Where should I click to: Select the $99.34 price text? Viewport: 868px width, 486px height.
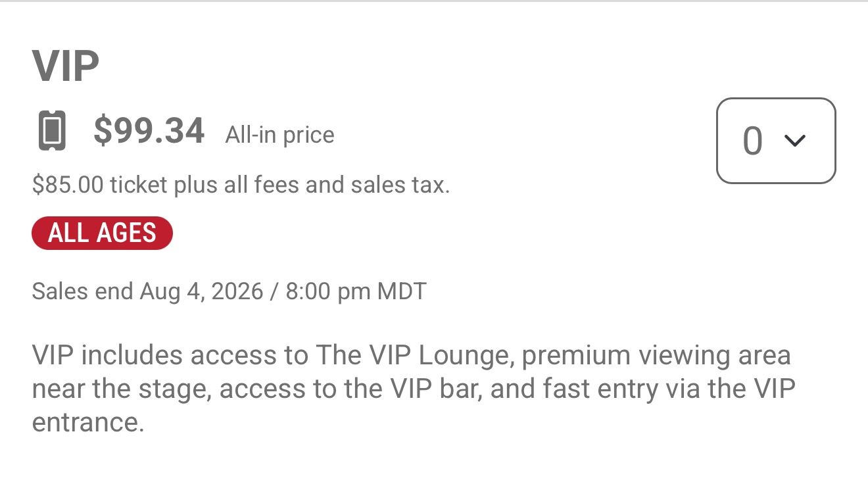point(149,130)
